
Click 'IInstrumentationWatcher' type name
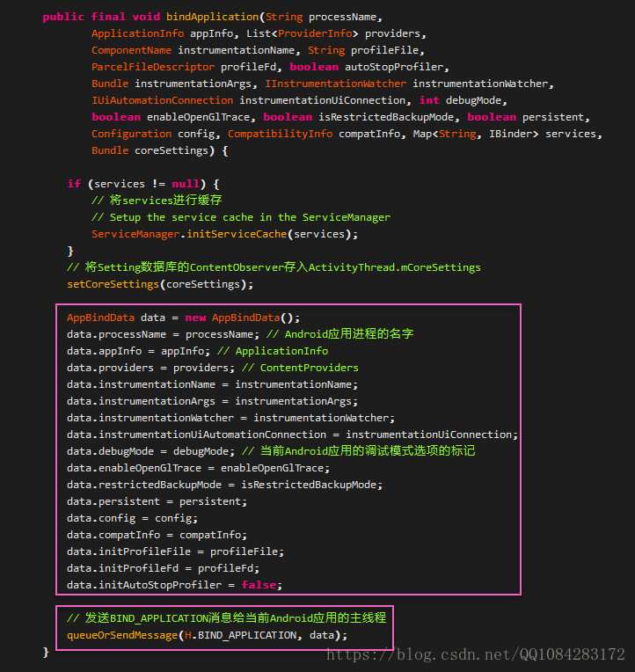click(x=335, y=84)
